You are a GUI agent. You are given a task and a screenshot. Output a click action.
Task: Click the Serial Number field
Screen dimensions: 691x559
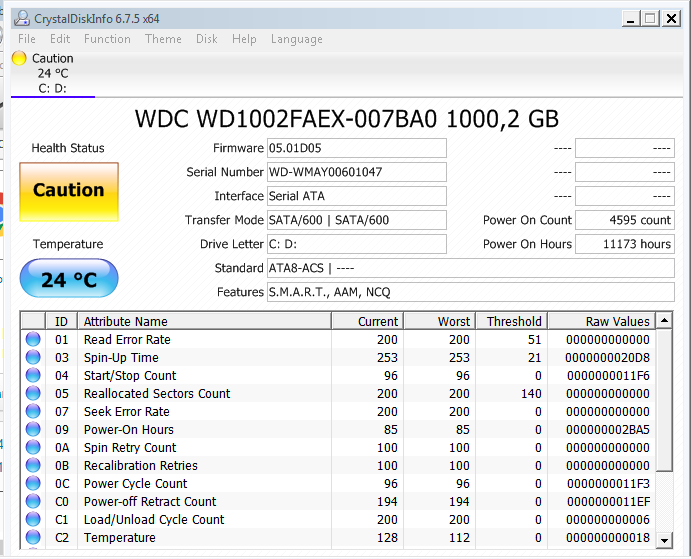coord(357,172)
